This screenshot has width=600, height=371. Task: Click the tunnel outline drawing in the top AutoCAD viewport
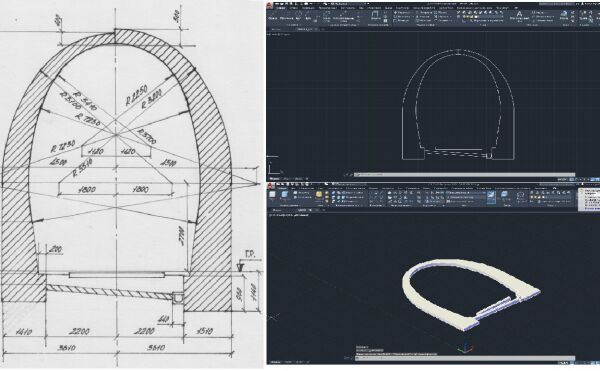(x=458, y=104)
